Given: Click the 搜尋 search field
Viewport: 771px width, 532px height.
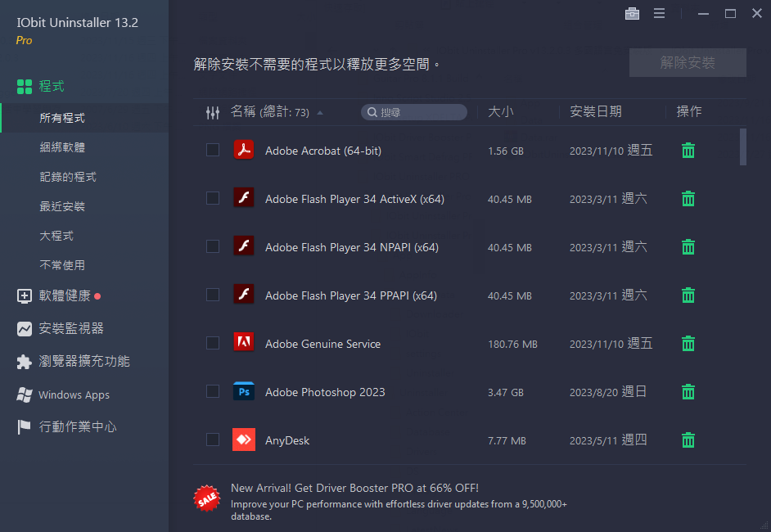Looking at the screenshot, I should pos(414,113).
